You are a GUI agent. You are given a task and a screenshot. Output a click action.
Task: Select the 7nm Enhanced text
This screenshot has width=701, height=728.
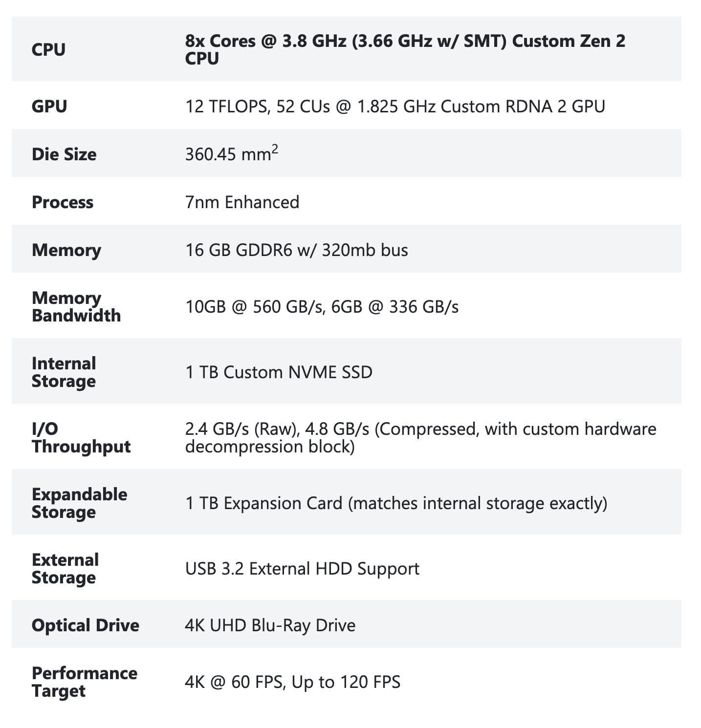[x=242, y=202]
